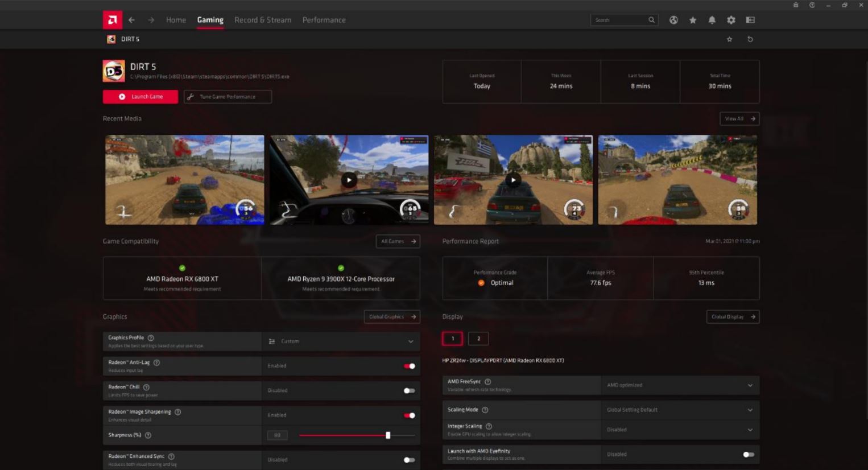Viewport: 868px width, 470px height.
Task: Disable Radeon Anti-Lag toggle
Action: [410, 366]
